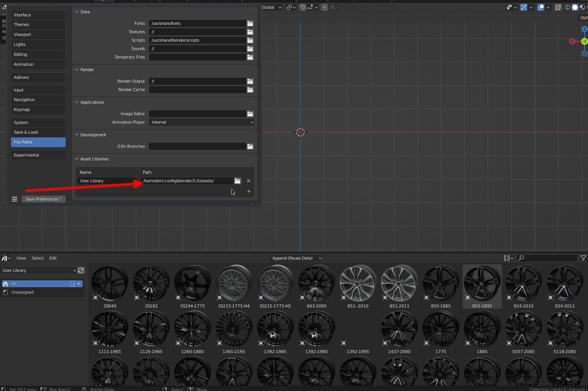Viewport: 588px width, 391px height.
Task: Click the User Library name field
Action: coord(107,181)
